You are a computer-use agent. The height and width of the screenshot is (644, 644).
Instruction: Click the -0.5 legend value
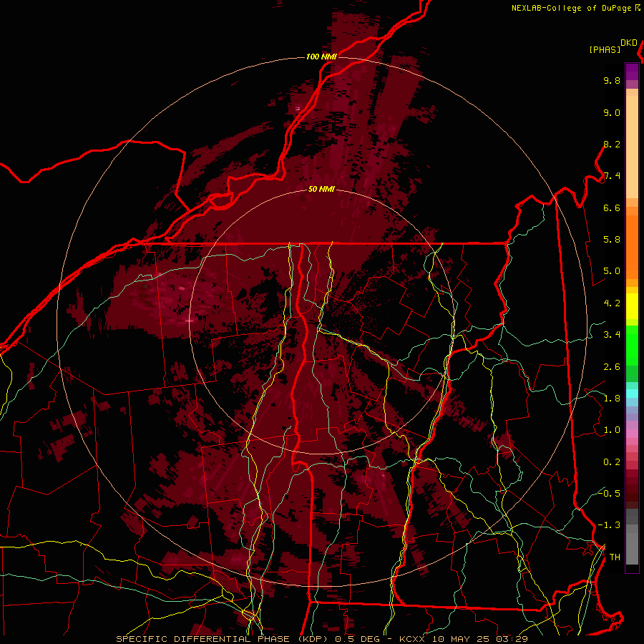pyautogui.click(x=609, y=494)
